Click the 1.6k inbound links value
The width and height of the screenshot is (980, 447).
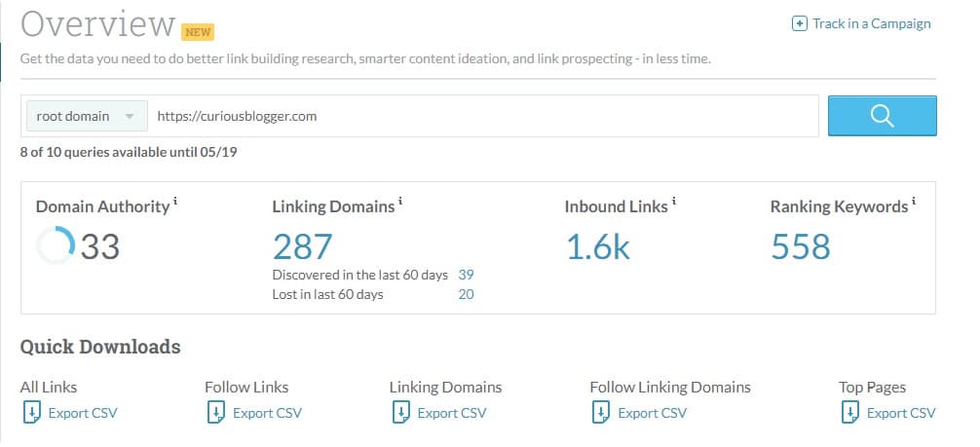tap(597, 246)
